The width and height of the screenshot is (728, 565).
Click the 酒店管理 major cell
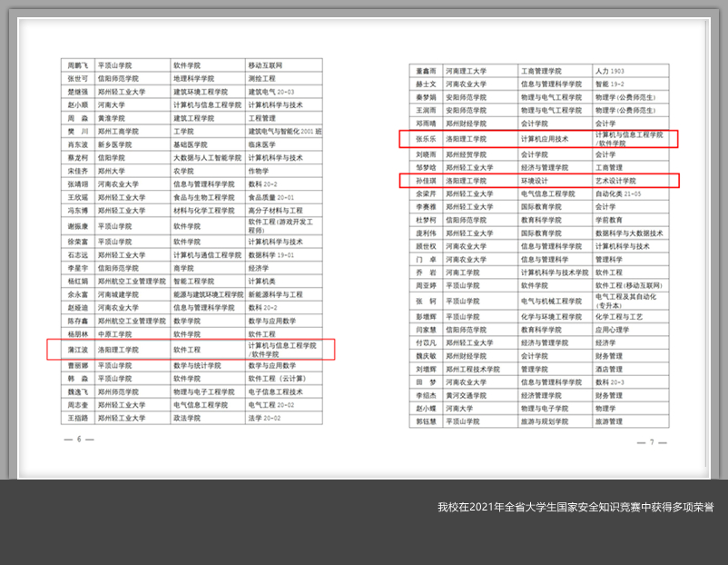click(608, 371)
